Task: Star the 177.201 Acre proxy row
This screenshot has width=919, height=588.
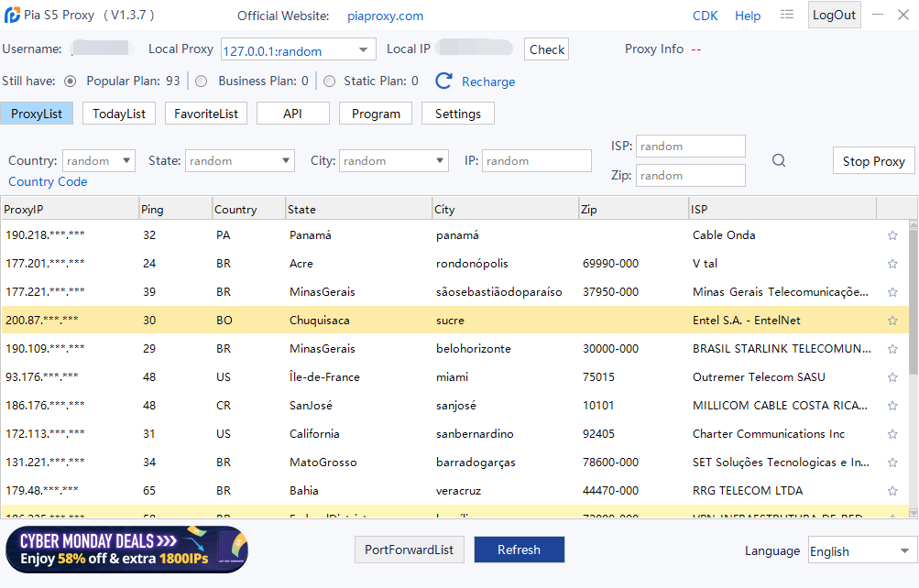Action: point(892,264)
